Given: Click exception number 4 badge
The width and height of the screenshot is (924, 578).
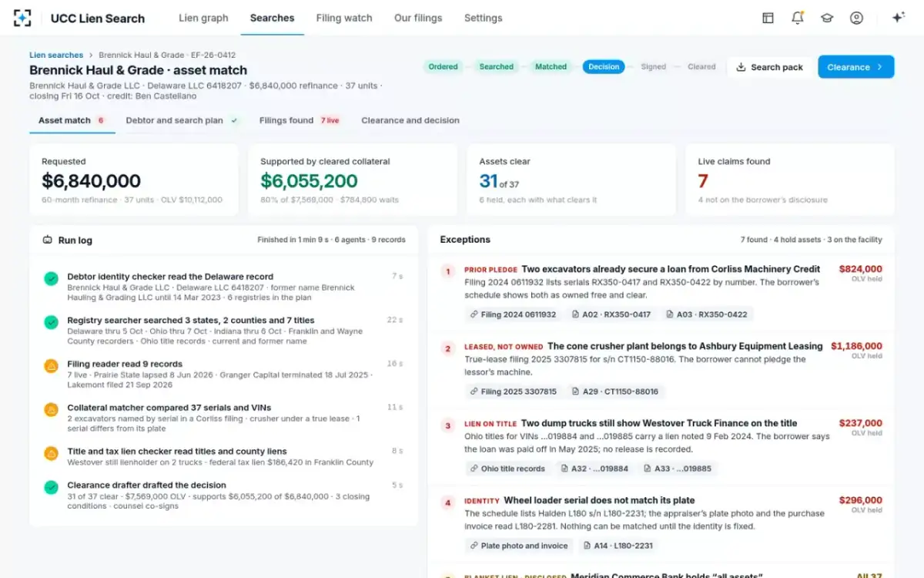Looking at the screenshot, I should (447, 502).
